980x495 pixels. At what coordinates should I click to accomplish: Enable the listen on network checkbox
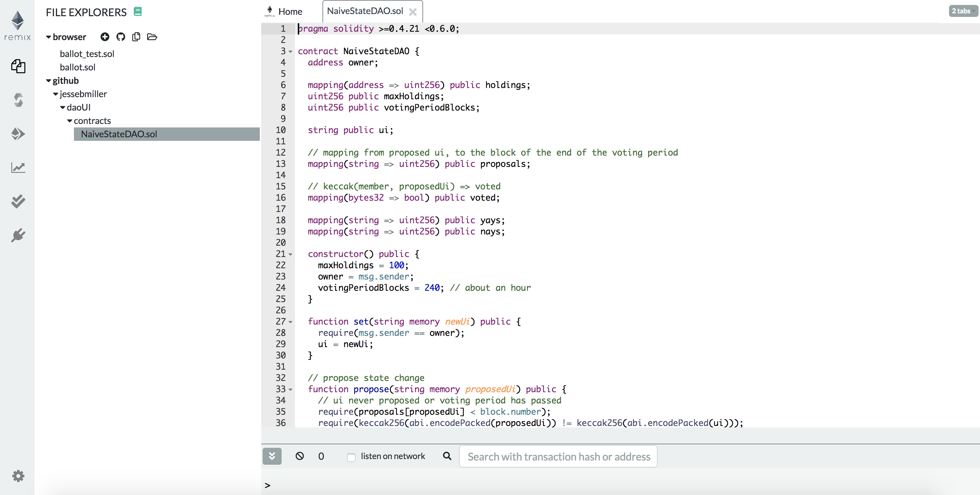[351, 457]
